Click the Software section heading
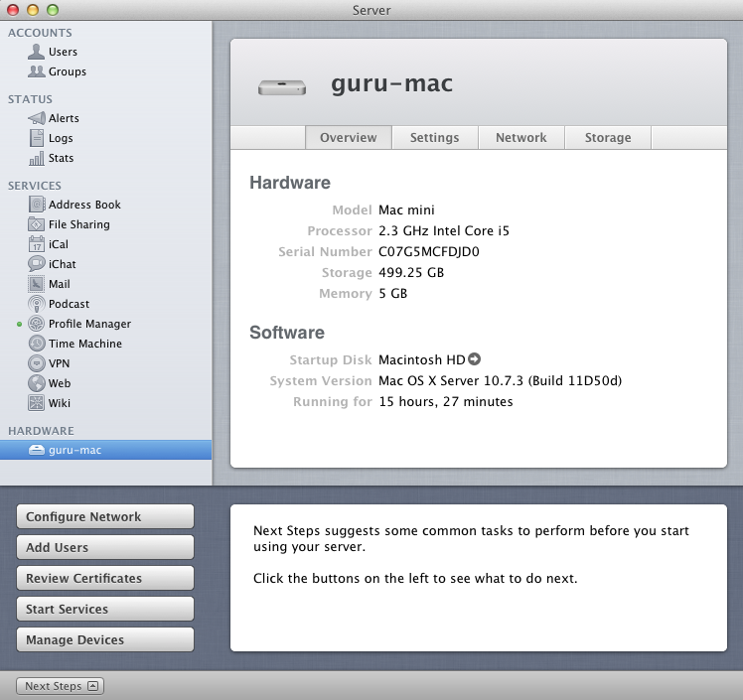Screen dimensions: 743x700 [287, 333]
